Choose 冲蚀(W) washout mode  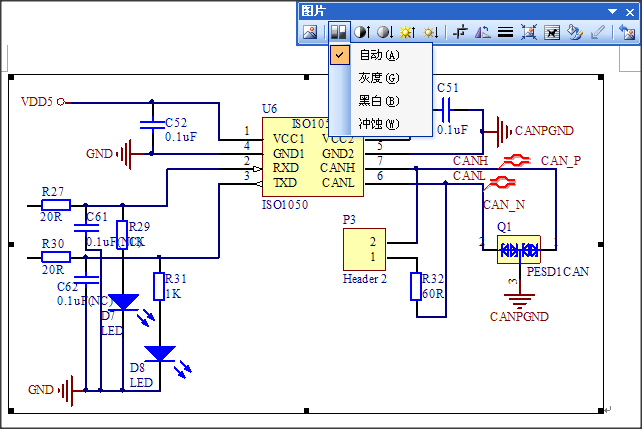[381, 124]
